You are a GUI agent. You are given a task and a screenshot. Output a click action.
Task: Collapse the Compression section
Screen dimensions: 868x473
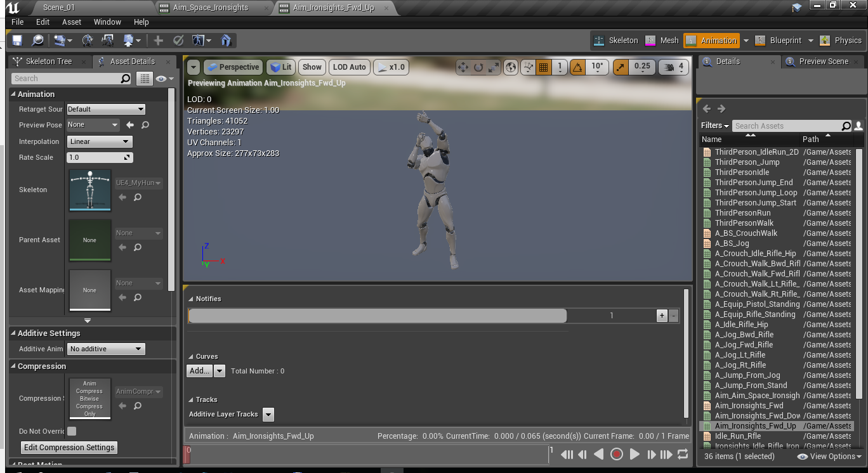coord(13,366)
